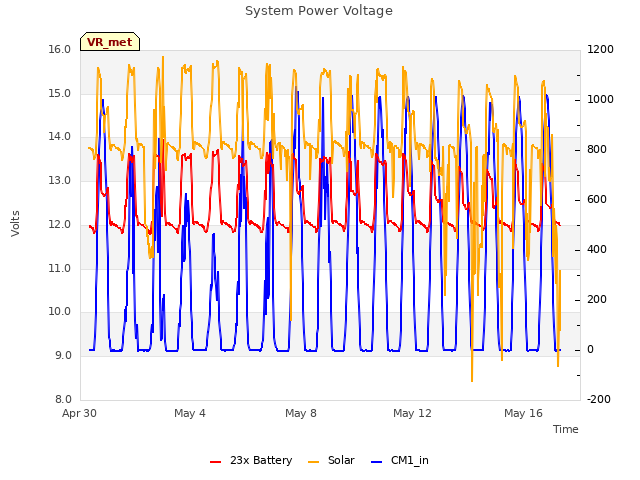Click the May 16 date tick label

click(523, 413)
